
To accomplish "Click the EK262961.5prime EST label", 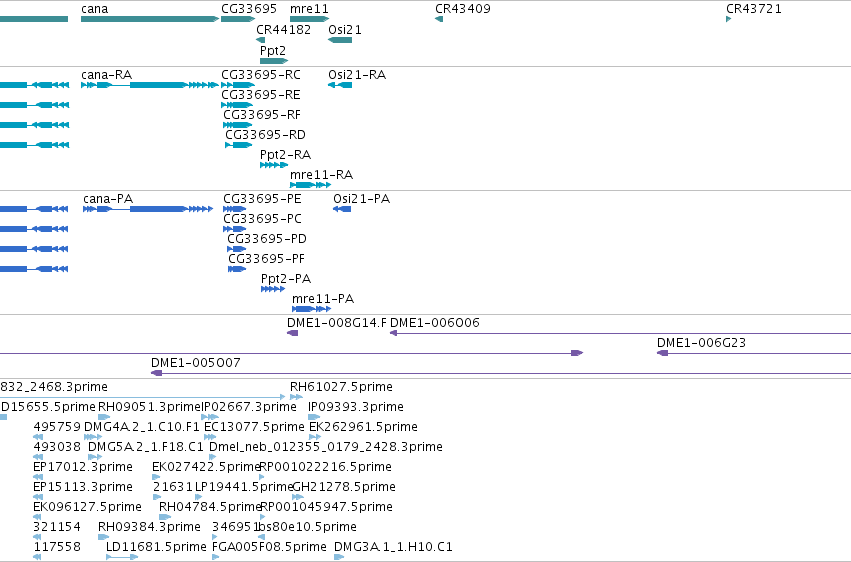I will (363, 427).
